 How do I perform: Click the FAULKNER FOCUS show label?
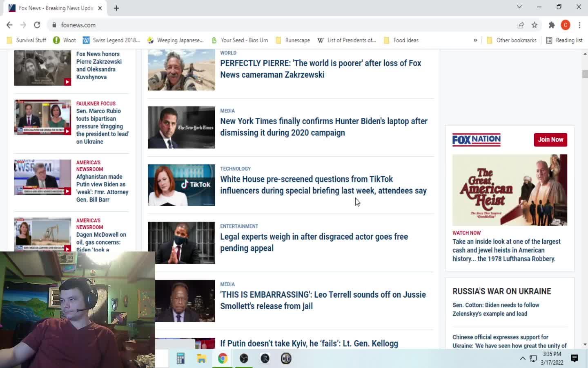click(96, 103)
